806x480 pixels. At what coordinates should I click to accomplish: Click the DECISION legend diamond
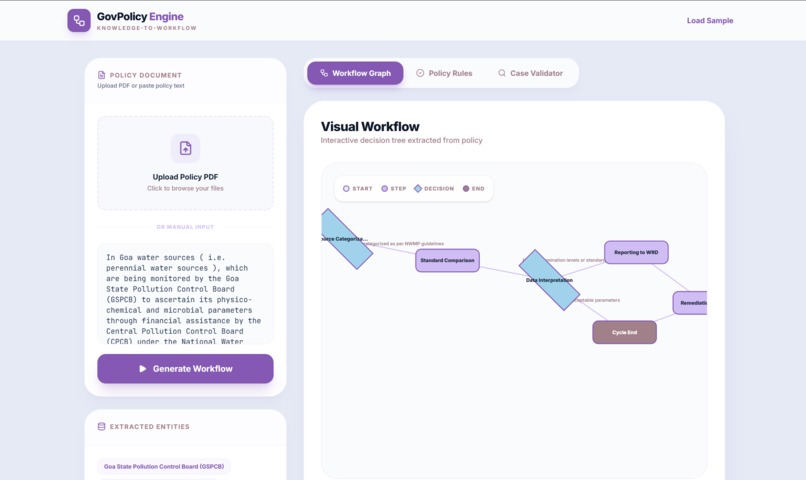pyautogui.click(x=418, y=189)
